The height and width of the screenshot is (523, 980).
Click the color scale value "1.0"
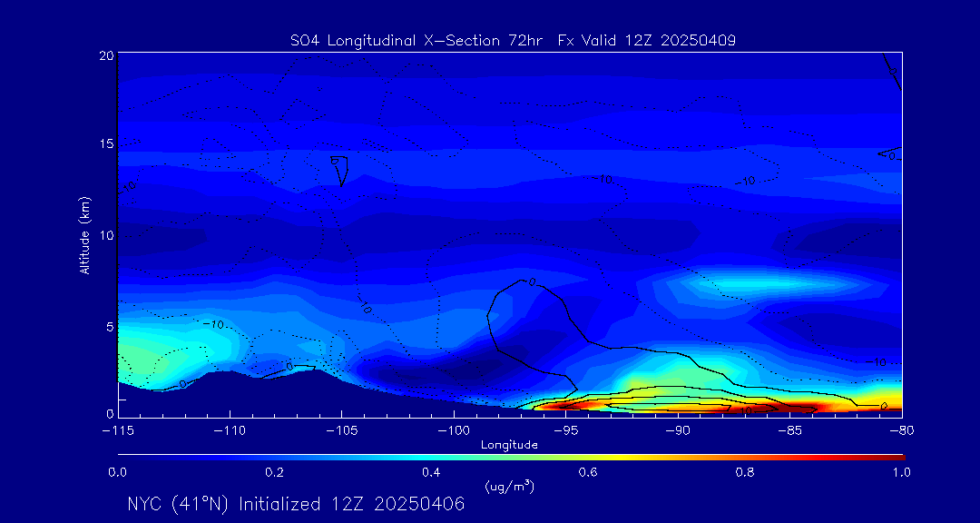(901, 472)
